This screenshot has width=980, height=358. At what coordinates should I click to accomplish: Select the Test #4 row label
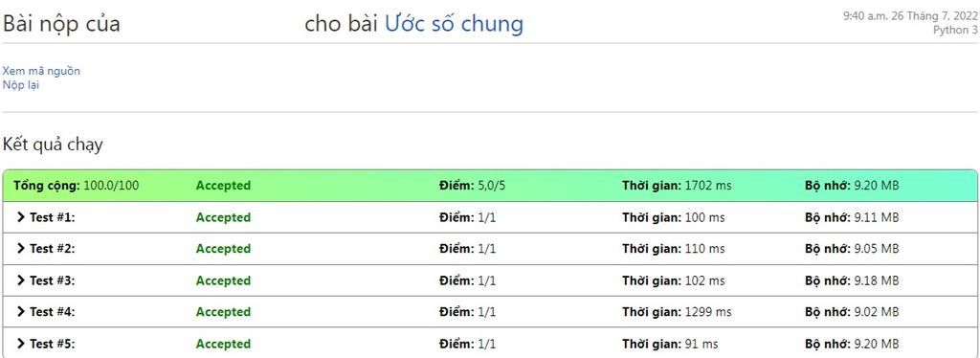tap(53, 312)
